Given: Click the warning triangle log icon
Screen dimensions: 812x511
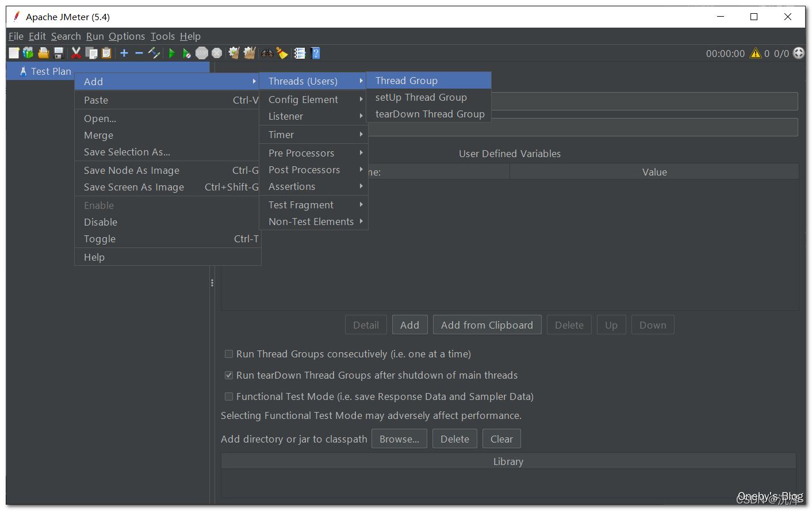Looking at the screenshot, I should (x=756, y=54).
